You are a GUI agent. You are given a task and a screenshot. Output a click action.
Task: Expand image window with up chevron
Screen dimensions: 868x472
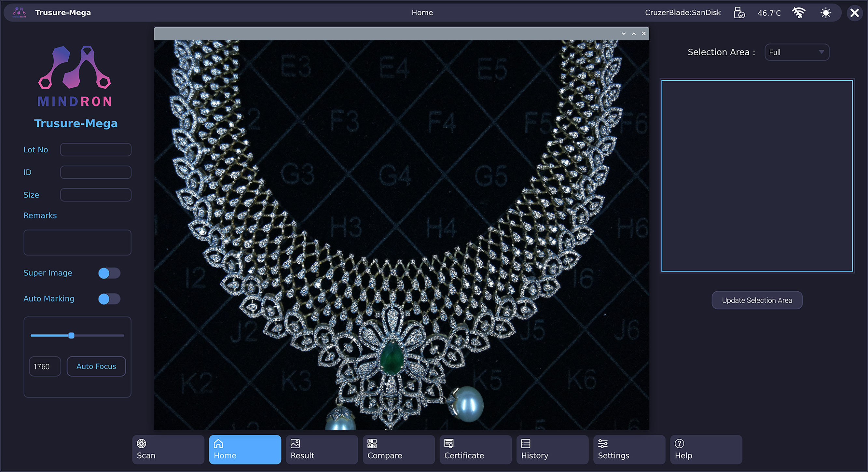point(634,34)
